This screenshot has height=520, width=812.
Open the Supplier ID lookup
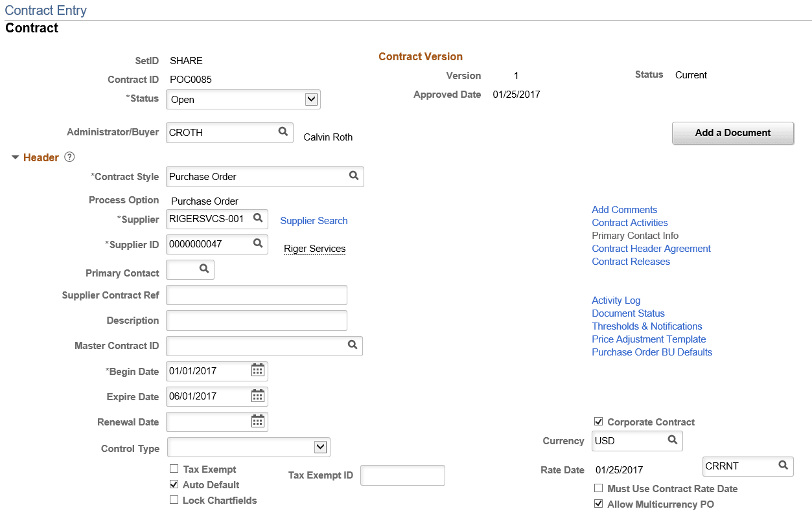pyautogui.click(x=258, y=244)
